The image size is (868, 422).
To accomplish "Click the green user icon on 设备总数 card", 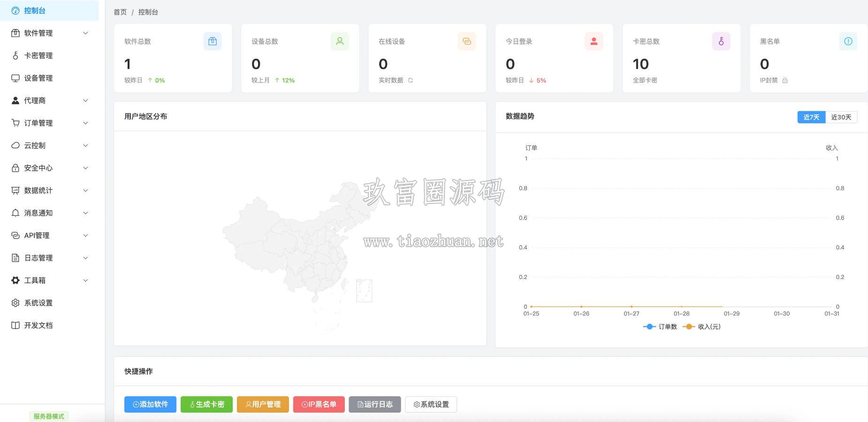I will [x=340, y=41].
